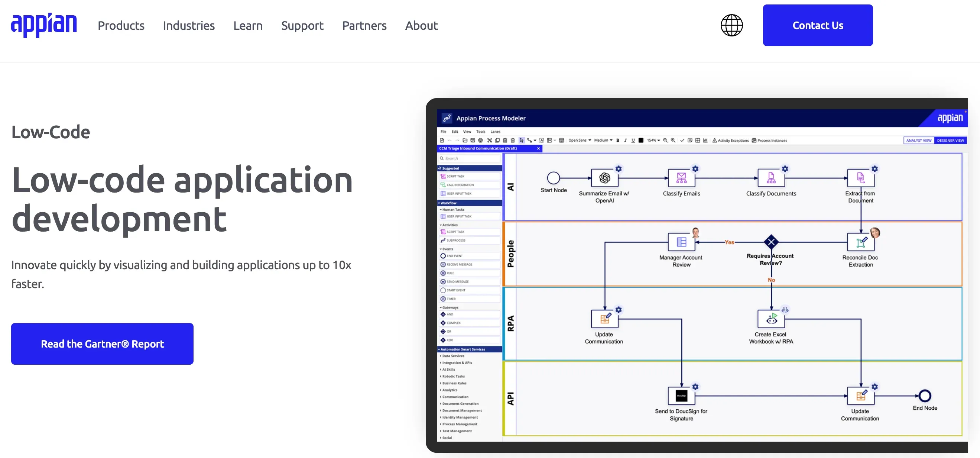Click the palette Search field
This screenshot has width=980, height=458.
(469, 158)
